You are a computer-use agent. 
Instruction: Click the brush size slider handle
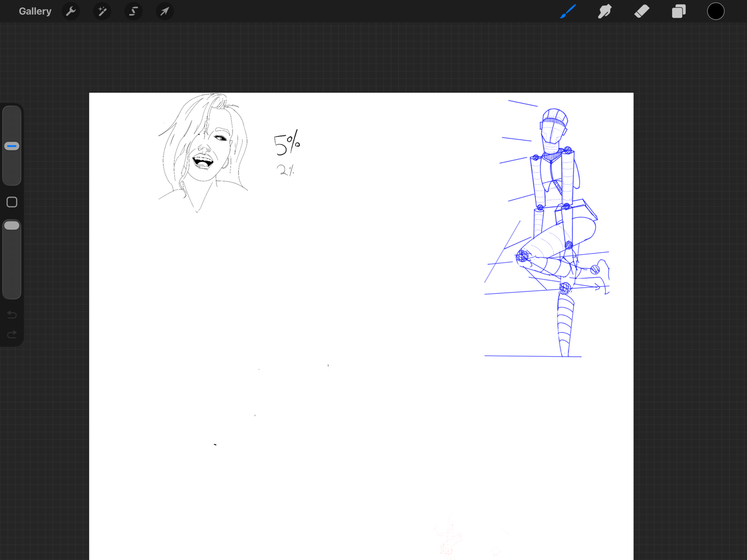12,146
